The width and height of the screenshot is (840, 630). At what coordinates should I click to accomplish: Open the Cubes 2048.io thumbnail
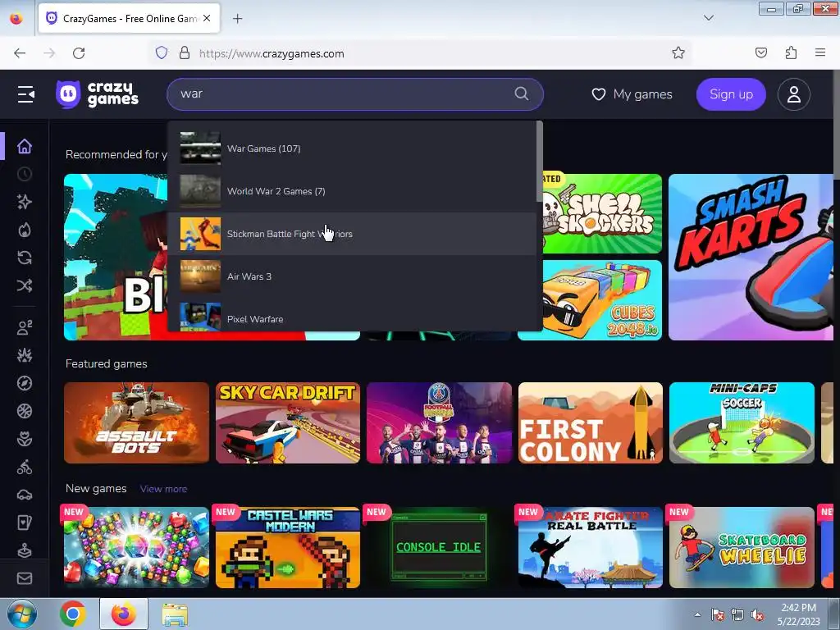coord(602,300)
